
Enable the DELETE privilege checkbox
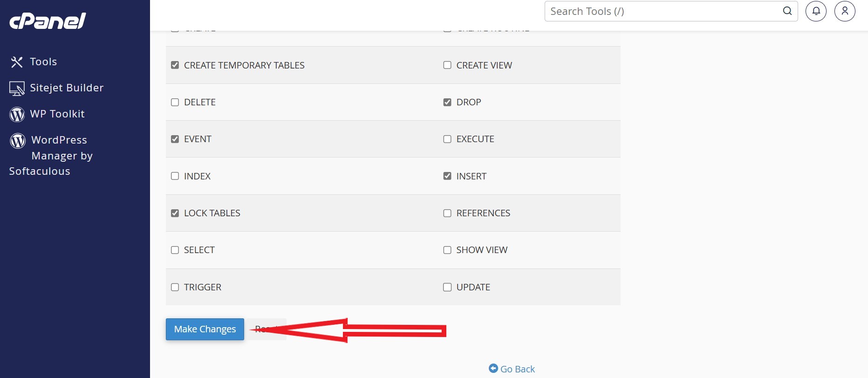click(175, 102)
